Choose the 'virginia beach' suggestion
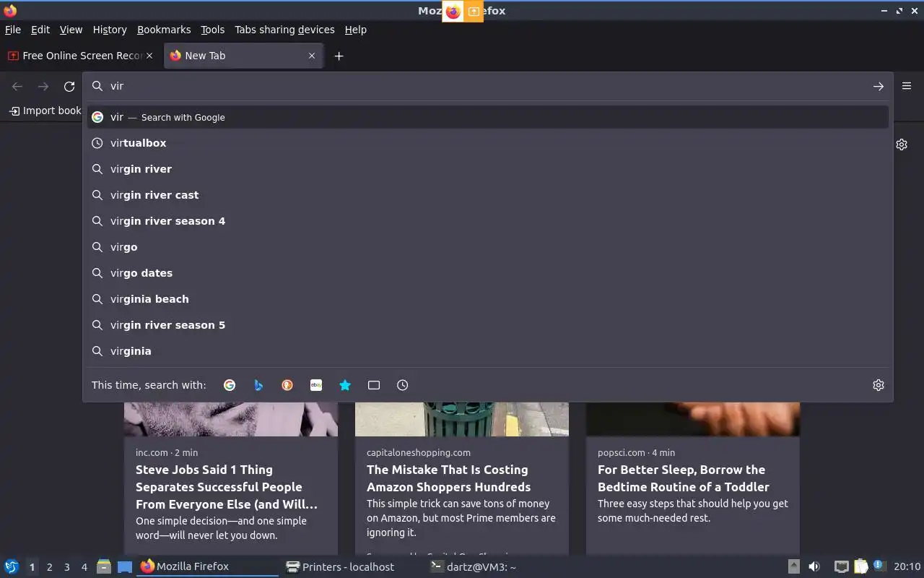The image size is (924, 578). [x=488, y=299]
